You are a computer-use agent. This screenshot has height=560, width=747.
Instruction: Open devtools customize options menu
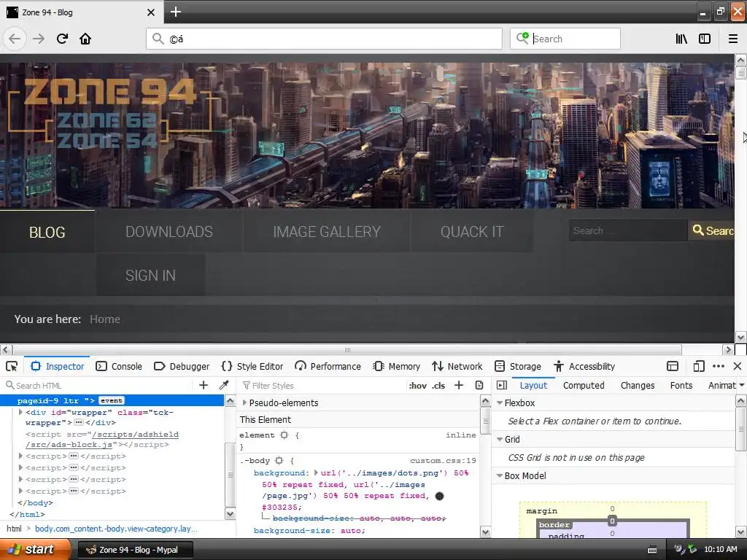(719, 366)
